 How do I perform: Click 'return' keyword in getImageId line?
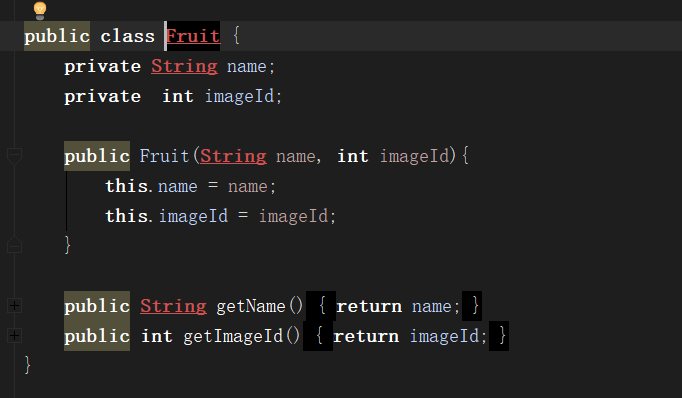pos(366,336)
